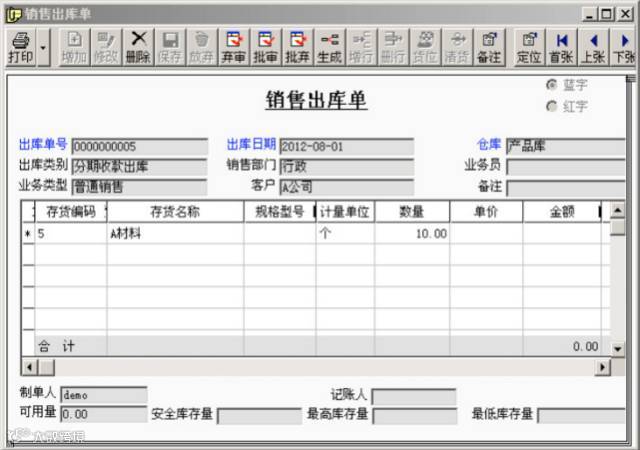The image size is (640, 450).
Task: Click the horizontal scroll left arrow
Action: (x=29, y=367)
